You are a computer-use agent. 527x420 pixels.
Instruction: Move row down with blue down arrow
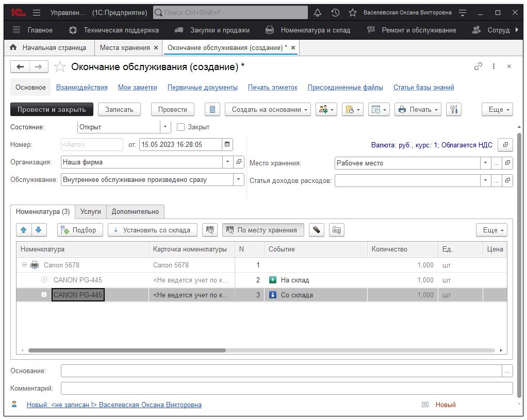(38, 230)
